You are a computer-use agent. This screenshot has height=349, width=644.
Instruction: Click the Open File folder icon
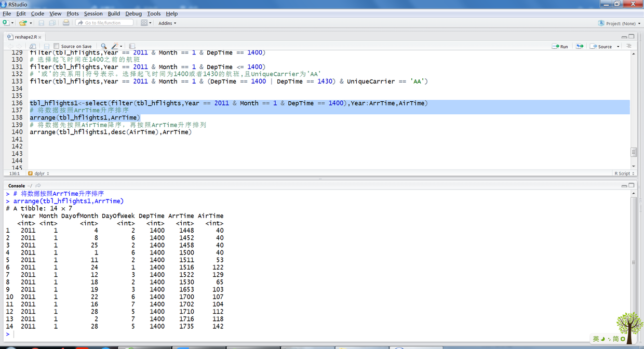click(23, 23)
